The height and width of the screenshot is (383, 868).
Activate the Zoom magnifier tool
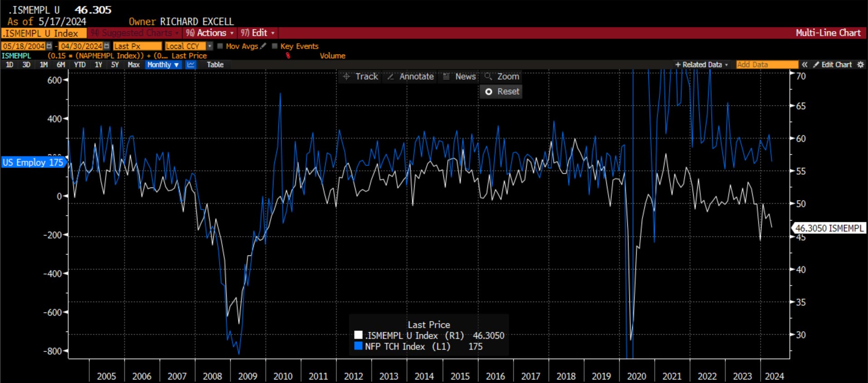(x=502, y=77)
